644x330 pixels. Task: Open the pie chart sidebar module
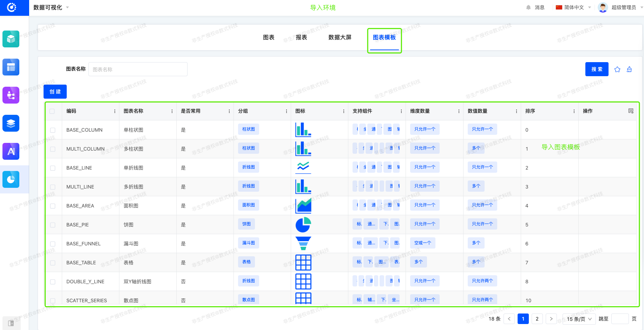point(11,179)
